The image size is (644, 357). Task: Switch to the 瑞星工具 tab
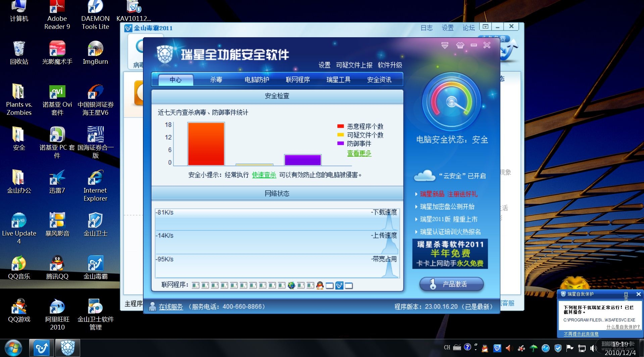[338, 80]
